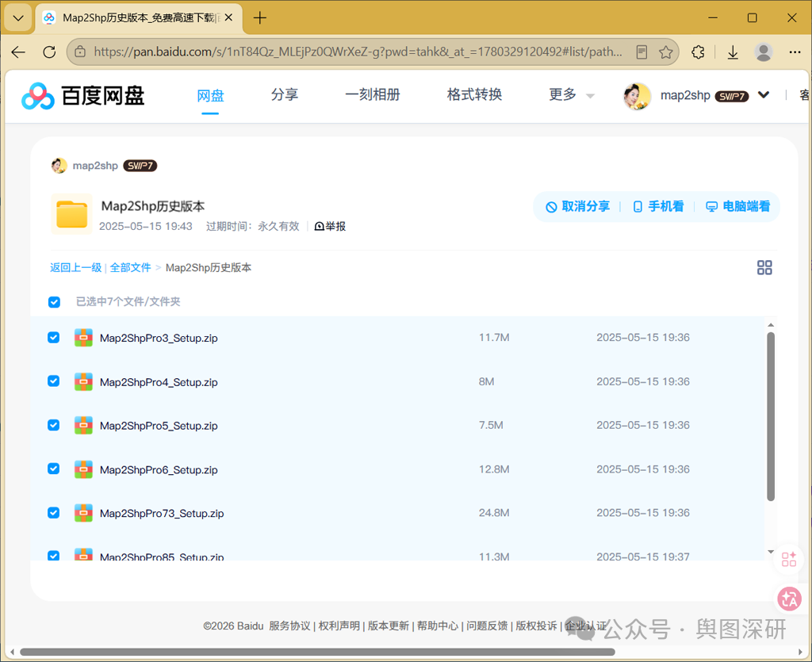
Task: Click 全部文件 breadcrumb link
Action: tap(131, 268)
